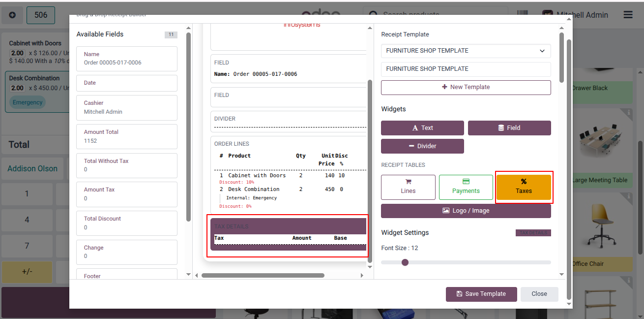This screenshot has height=319, width=644.
Task: Click the settings panel scroll-down arrow
Action: pos(562,274)
